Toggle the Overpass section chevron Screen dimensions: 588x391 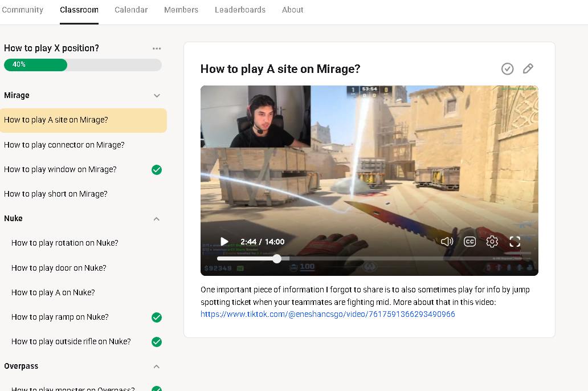(x=157, y=366)
